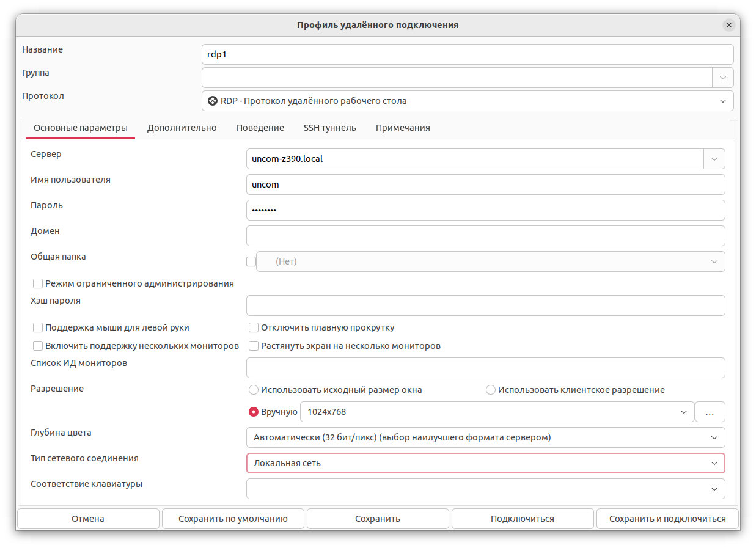Open the SSH туннель tab
Screen dimensions: 756x548
pyautogui.click(x=330, y=128)
